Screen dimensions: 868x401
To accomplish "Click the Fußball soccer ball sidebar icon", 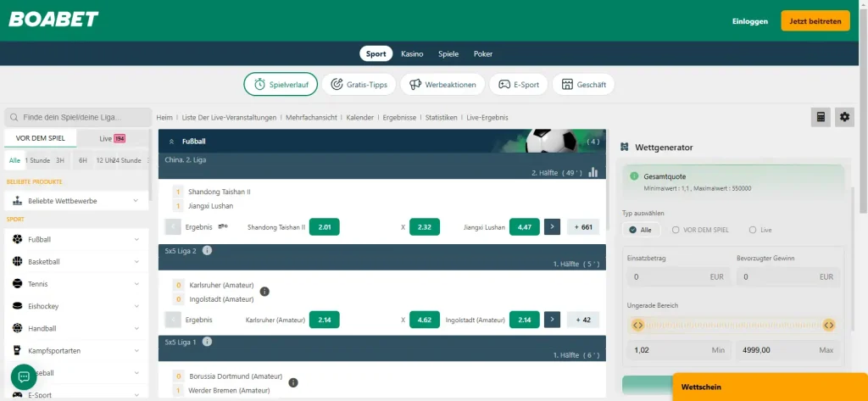I will [x=17, y=239].
